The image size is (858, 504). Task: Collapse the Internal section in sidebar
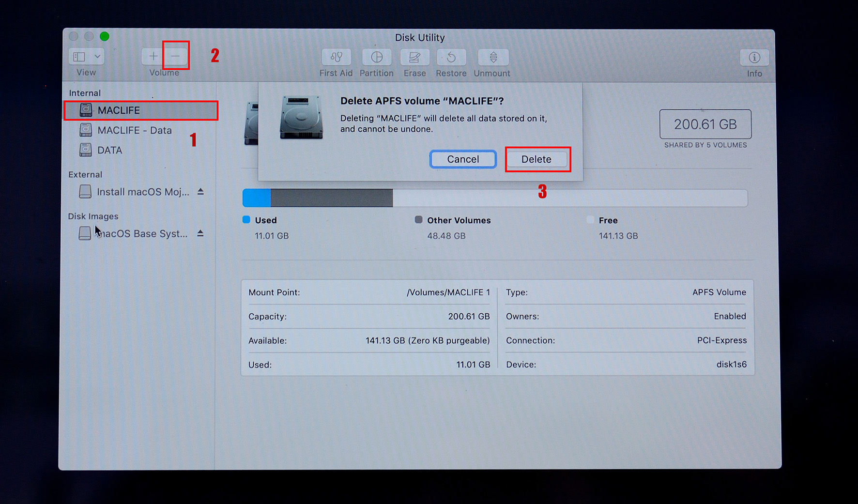(x=85, y=92)
